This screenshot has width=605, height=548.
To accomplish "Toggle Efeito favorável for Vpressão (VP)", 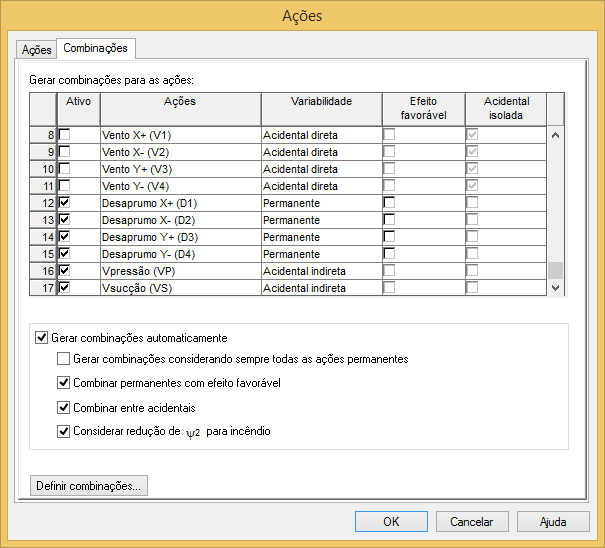I will click(x=389, y=271).
